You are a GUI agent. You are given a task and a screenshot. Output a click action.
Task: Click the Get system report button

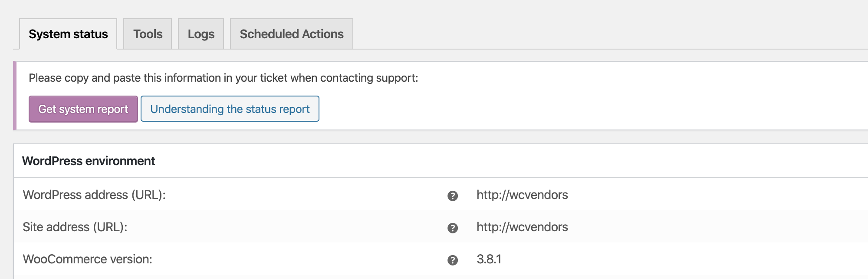pyautogui.click(x=83, y=109)
